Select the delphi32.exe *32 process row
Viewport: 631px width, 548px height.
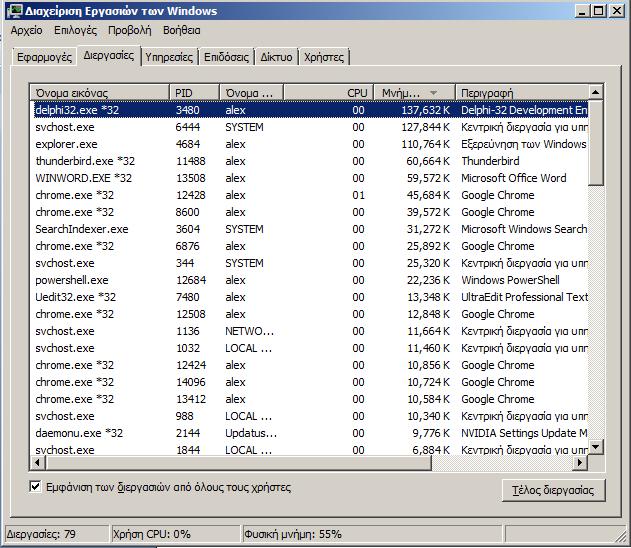310,110
